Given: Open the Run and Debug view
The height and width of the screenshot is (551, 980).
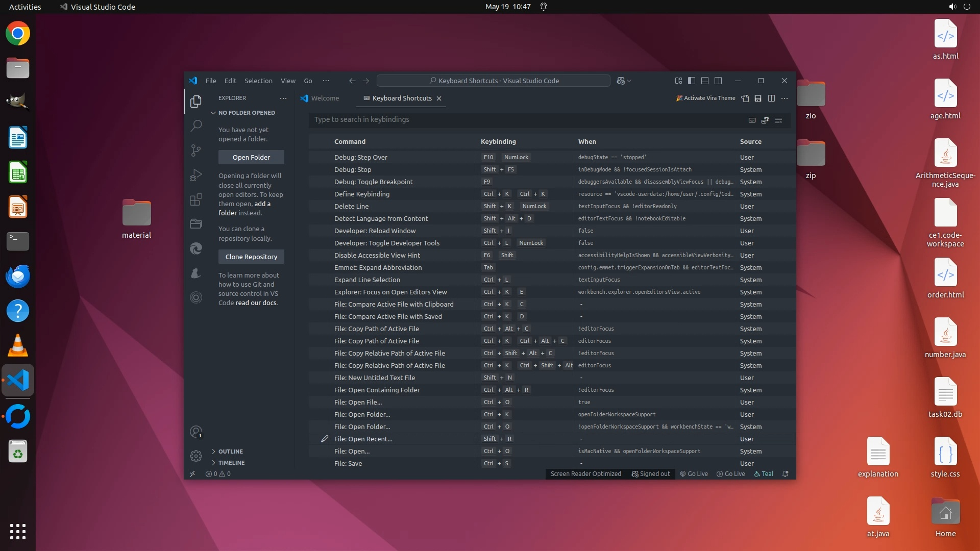Looking at the screenshot, I should point(196,175).
